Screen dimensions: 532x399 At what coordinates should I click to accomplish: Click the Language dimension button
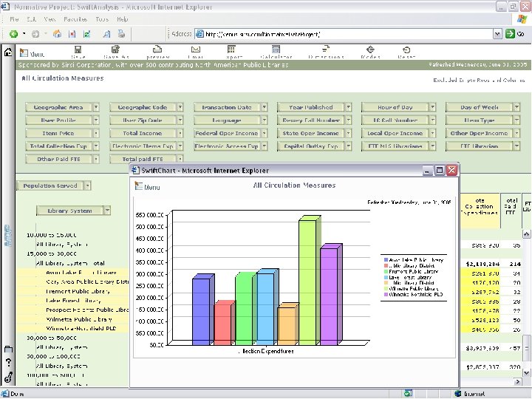pos(227,120)
